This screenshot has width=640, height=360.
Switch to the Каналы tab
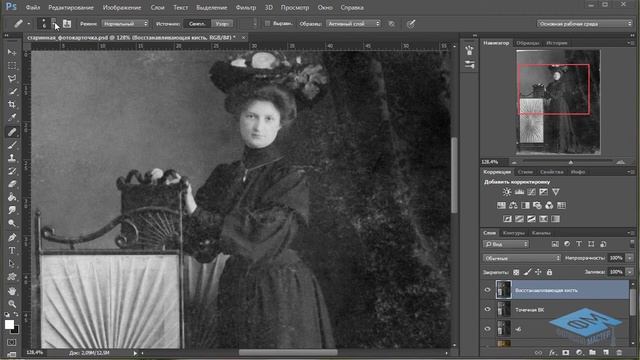(541, 233)
